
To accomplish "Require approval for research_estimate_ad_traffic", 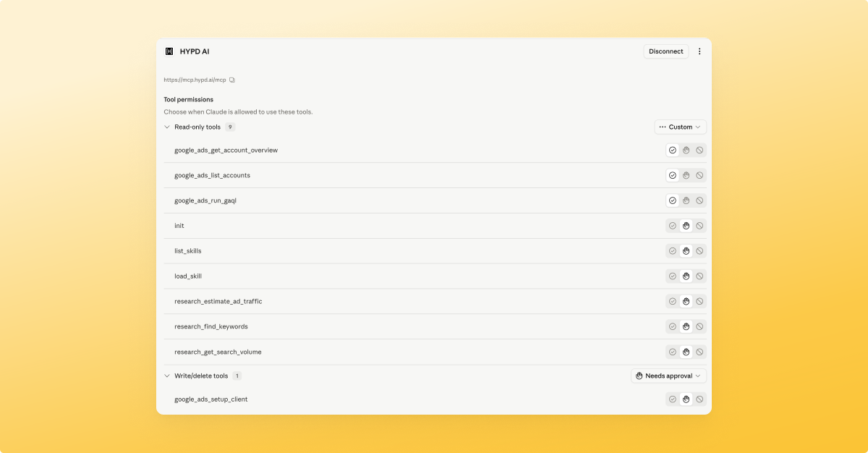I will 686,301.
